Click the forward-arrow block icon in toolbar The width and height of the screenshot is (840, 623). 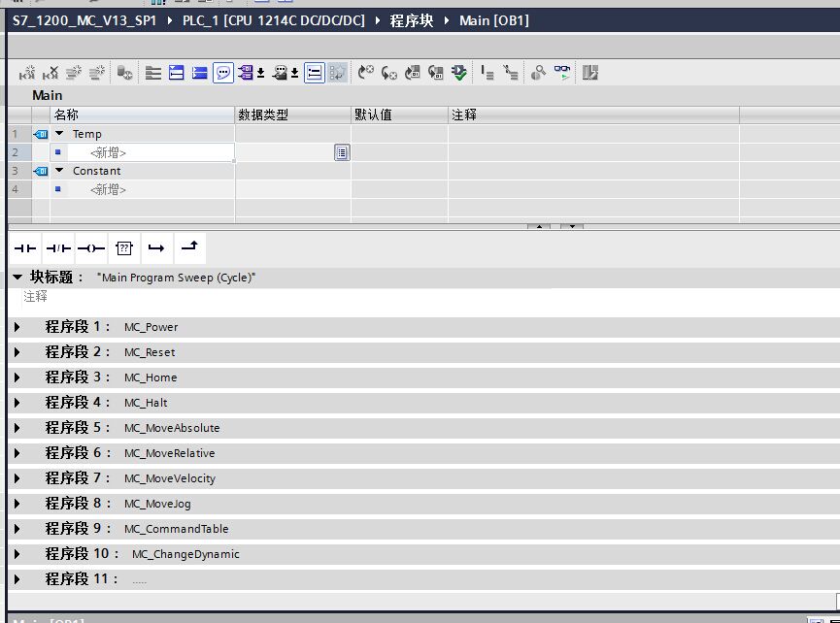[435, 72]
